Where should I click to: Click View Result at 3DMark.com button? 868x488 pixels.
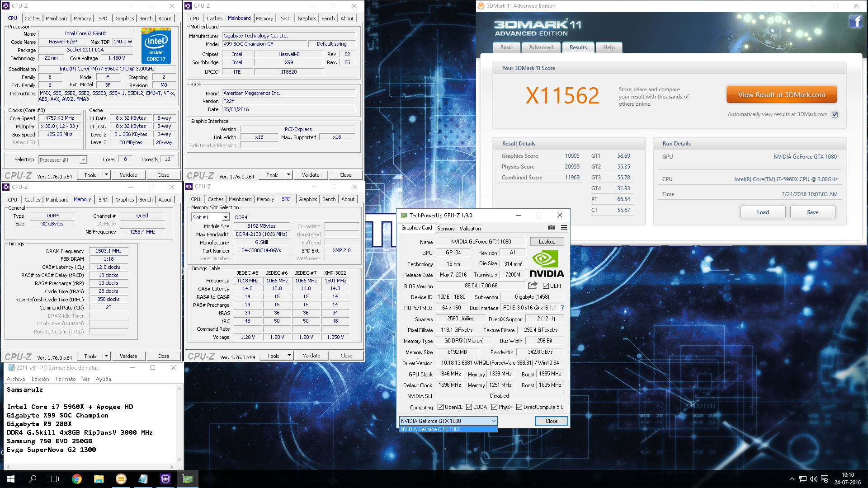(782, 95)
